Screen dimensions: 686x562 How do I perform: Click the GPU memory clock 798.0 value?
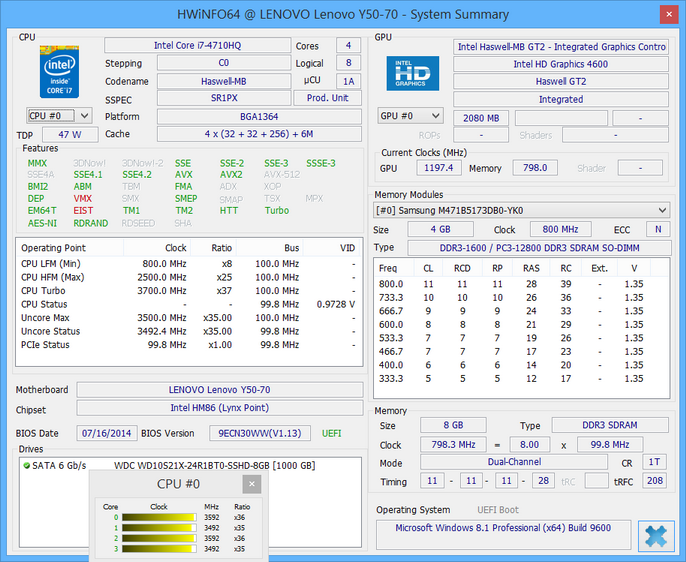535,168
